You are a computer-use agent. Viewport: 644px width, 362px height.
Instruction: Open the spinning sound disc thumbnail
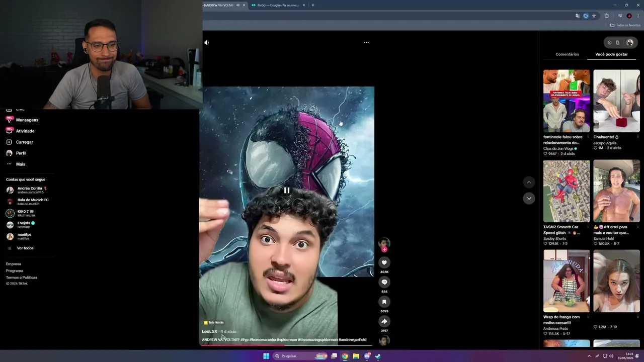[x=384, y=340]
